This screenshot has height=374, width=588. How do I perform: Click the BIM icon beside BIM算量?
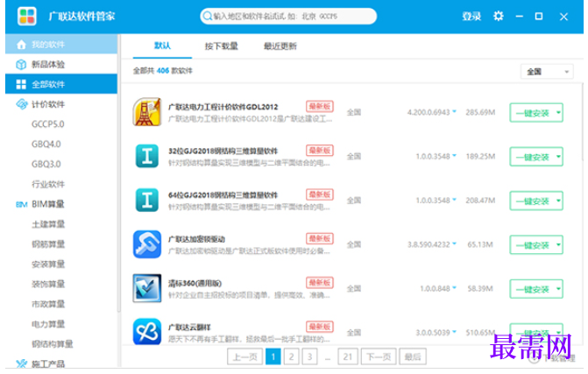coord(21,205)
